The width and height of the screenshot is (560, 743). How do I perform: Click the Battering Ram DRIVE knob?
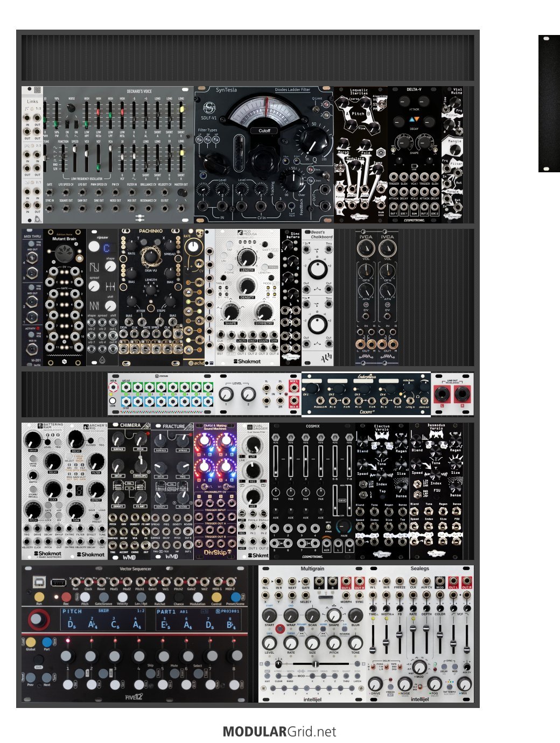tap(33, 439)
